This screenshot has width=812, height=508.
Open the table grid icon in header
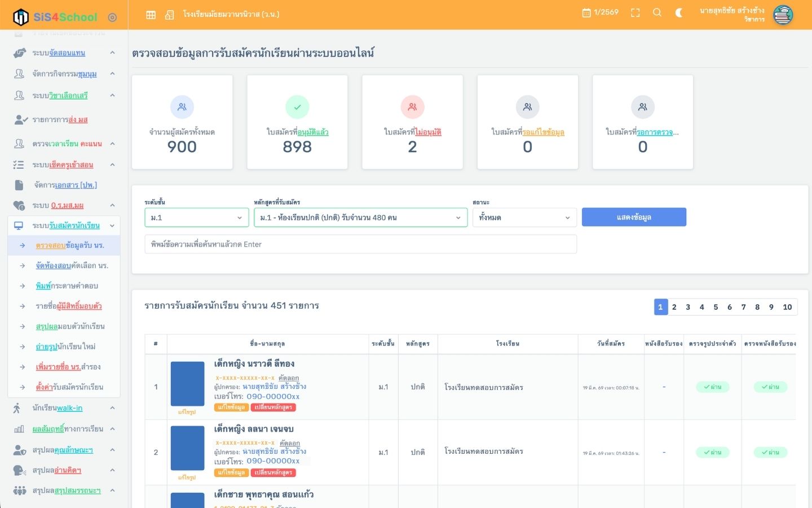pyautogui.click(x=151, y=15)
